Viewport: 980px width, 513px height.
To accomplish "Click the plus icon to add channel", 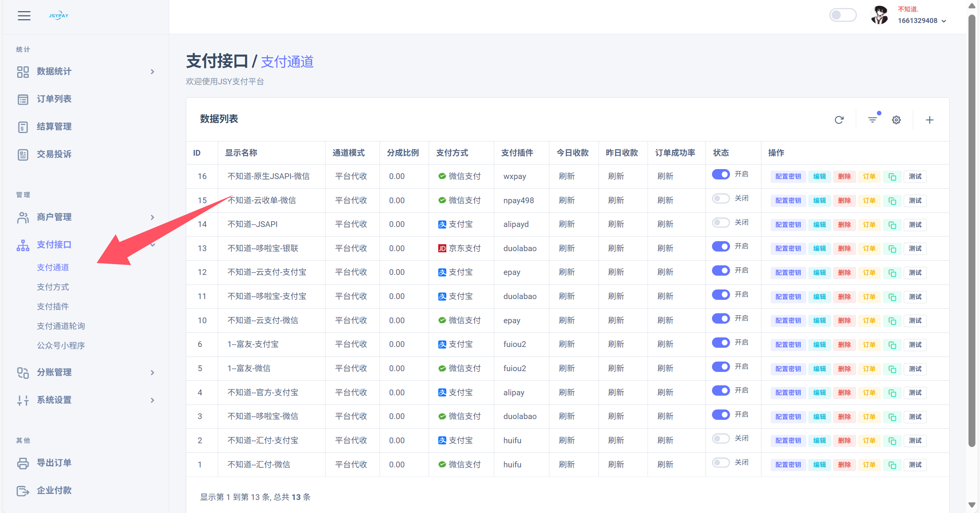I will point(929,120).
